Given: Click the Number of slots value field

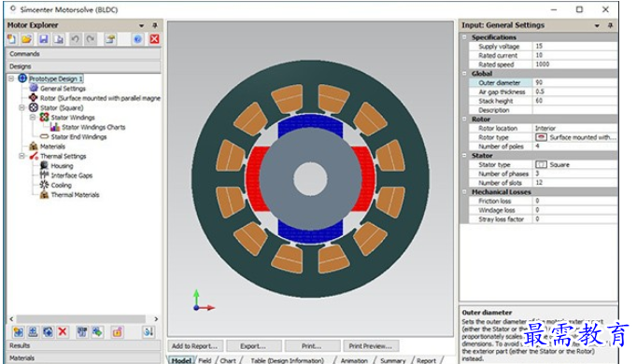Looking at the screenshot, I should pyautogui.click(x=574, y=183).
